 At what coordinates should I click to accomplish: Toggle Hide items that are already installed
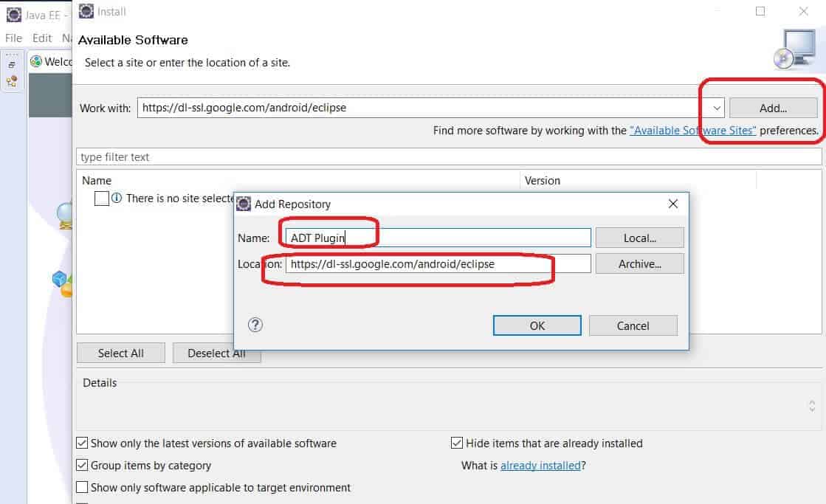pos(457,443)
